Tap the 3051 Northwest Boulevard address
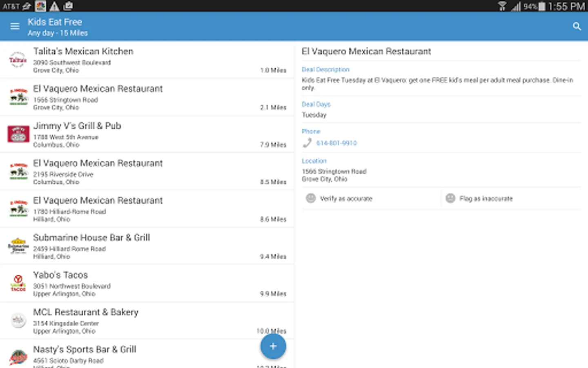 (x=72, y=286)
